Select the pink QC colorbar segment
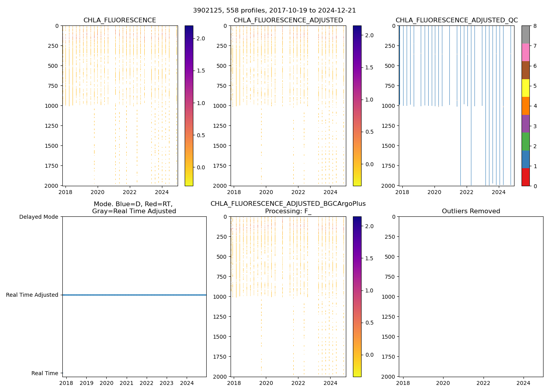This screenshot has height=392, width=549. click(x=525, y=52)
